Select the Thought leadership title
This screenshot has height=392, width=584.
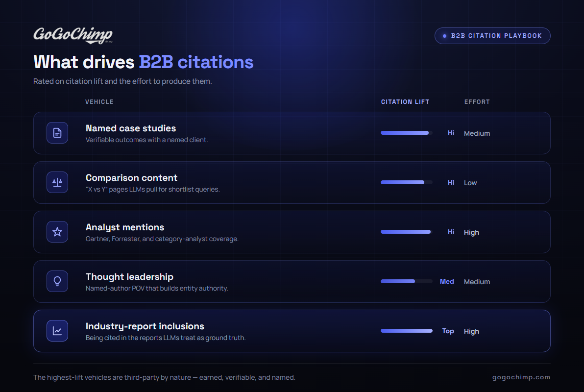(x=130, y=277)
